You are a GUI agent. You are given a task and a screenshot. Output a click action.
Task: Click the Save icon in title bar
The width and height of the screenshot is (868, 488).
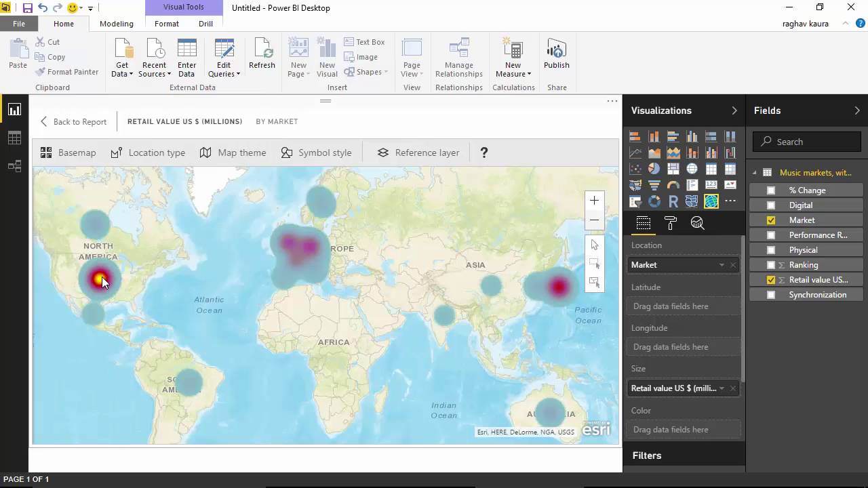[28, 8]
